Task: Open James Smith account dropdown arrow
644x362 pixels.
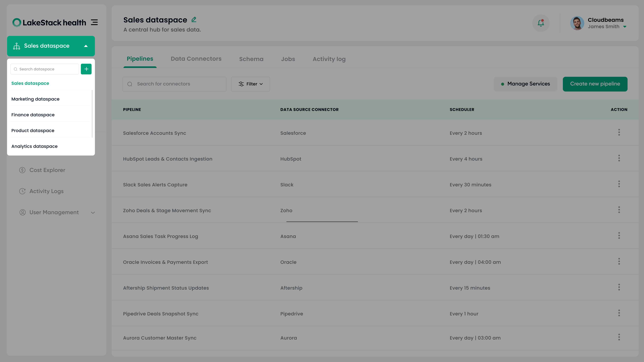Action: (625, 27)
